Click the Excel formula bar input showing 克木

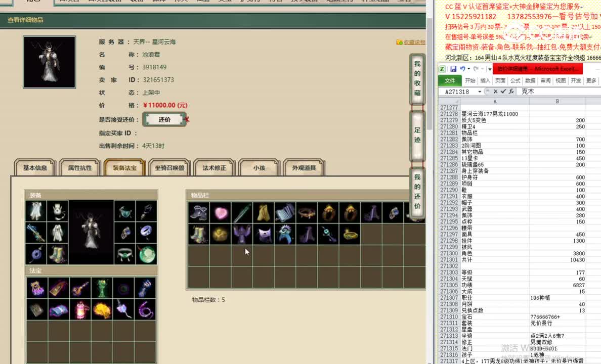pyautogui.click(x=560, y=92)
